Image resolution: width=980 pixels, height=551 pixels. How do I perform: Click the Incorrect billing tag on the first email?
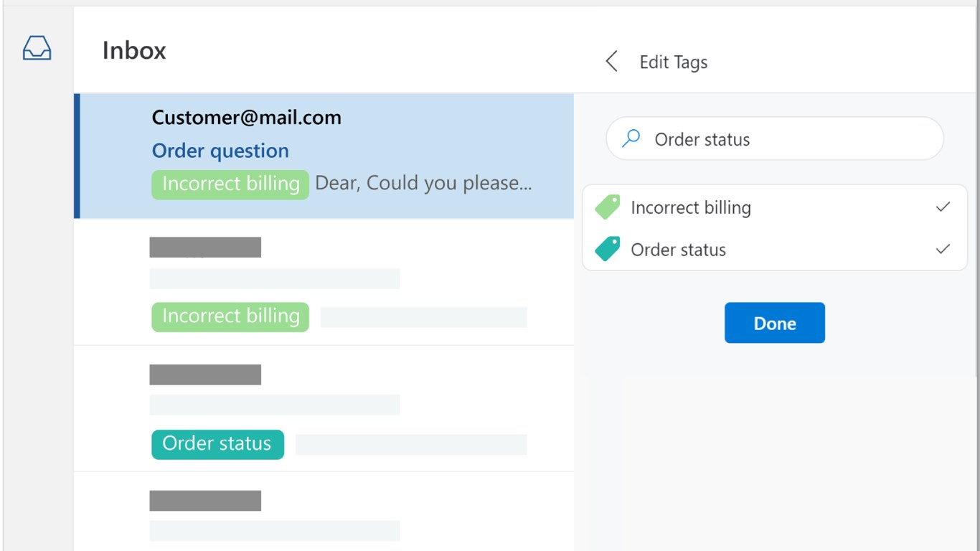click(x=230, y=184)
